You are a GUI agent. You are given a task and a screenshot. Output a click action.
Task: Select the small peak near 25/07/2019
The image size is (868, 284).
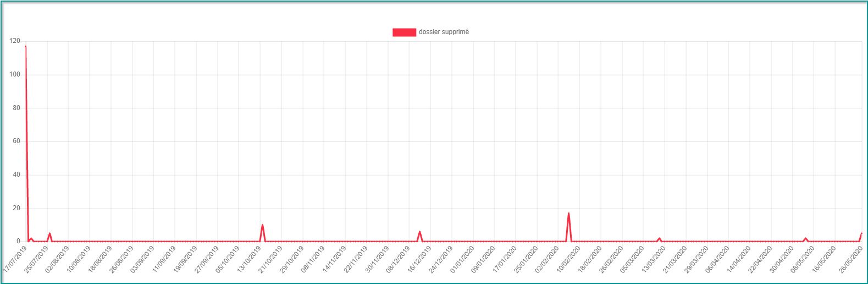click(x=49, y=233)
